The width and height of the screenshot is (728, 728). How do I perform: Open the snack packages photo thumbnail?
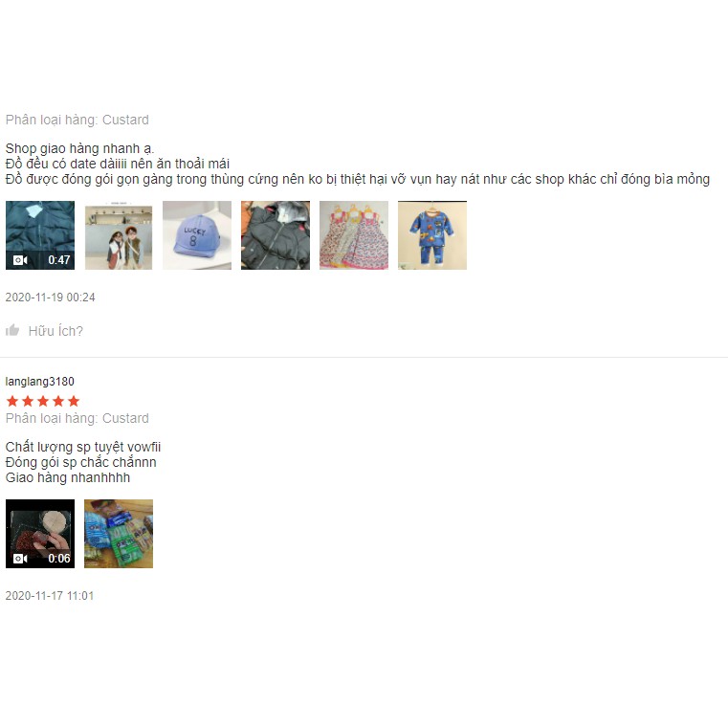pyautogui.click(x=119, y=534)
